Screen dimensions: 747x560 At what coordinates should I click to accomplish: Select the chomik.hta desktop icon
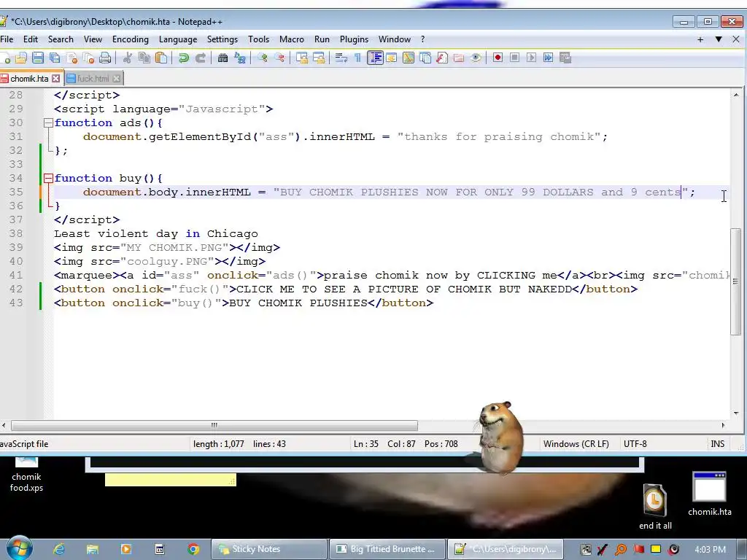709,494
